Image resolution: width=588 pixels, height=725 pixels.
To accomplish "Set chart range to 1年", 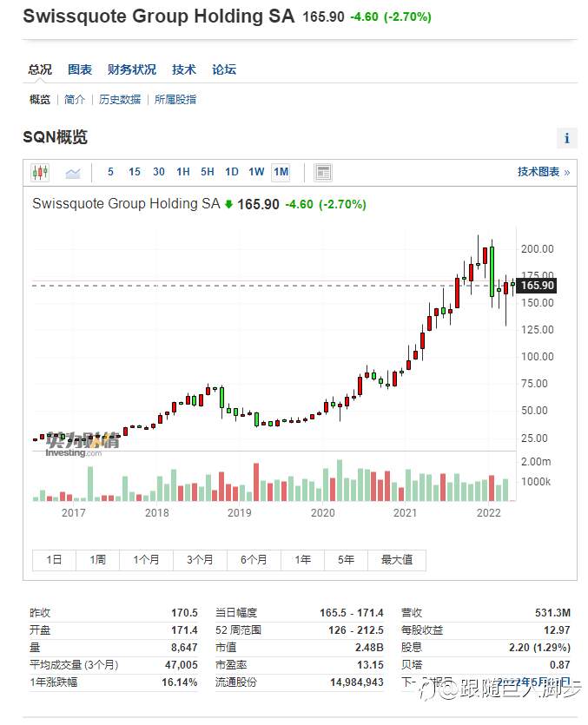I will 302,560.
